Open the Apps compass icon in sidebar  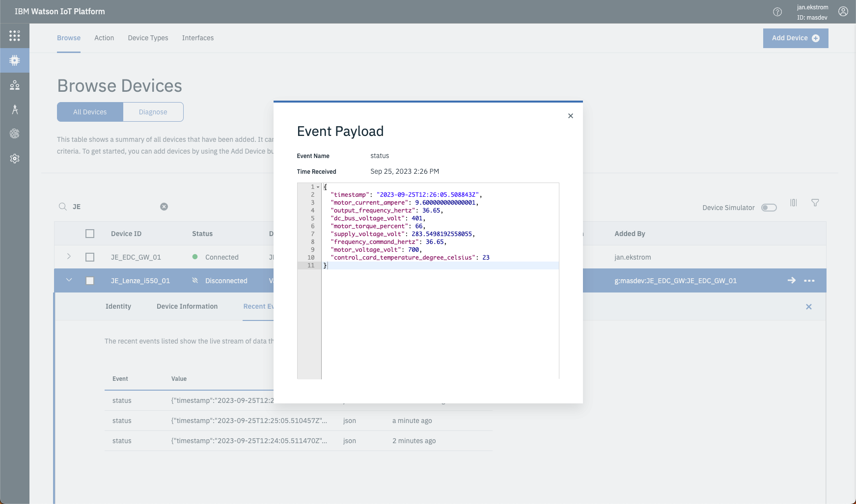pyautogui.click(x=15, y=109)
